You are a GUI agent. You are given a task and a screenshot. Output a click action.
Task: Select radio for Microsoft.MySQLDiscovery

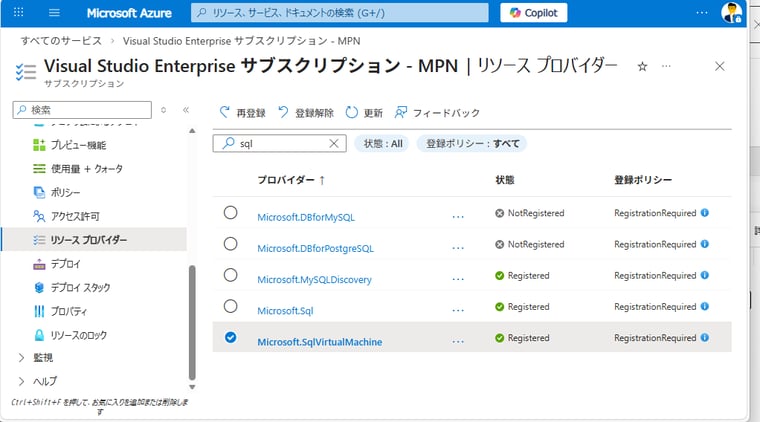[231, 275]
